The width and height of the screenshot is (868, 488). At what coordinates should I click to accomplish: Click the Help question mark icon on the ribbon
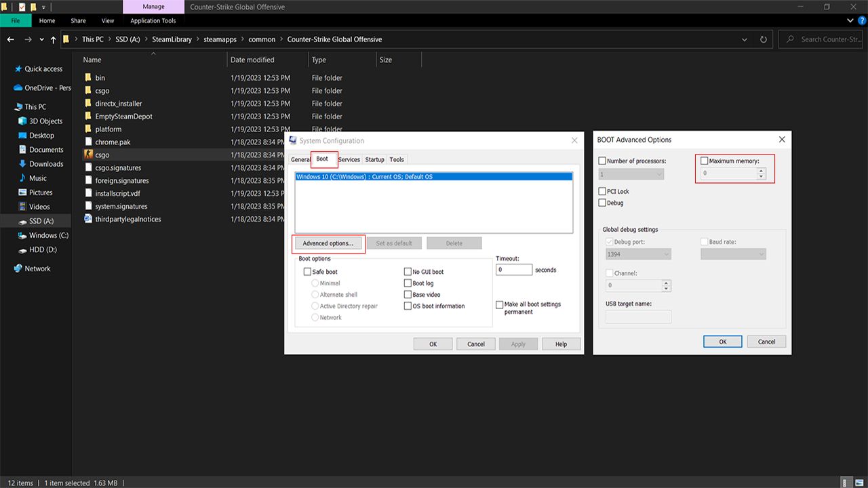[x=862, y=20]
